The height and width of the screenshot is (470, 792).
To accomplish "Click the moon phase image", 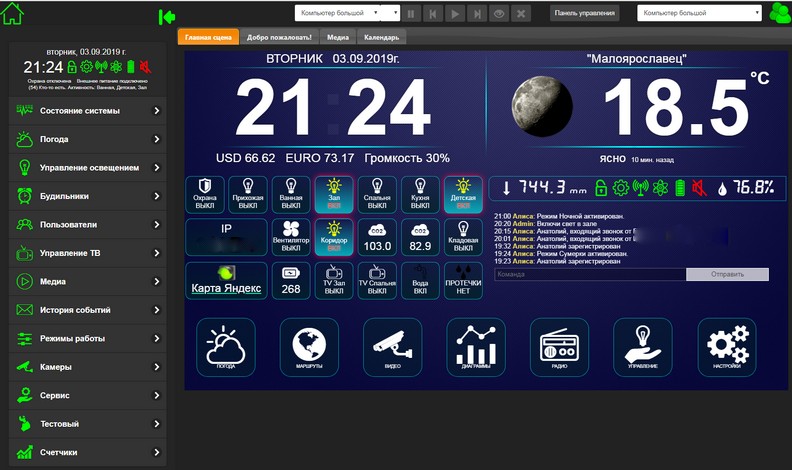I will [x=542, y=106].
